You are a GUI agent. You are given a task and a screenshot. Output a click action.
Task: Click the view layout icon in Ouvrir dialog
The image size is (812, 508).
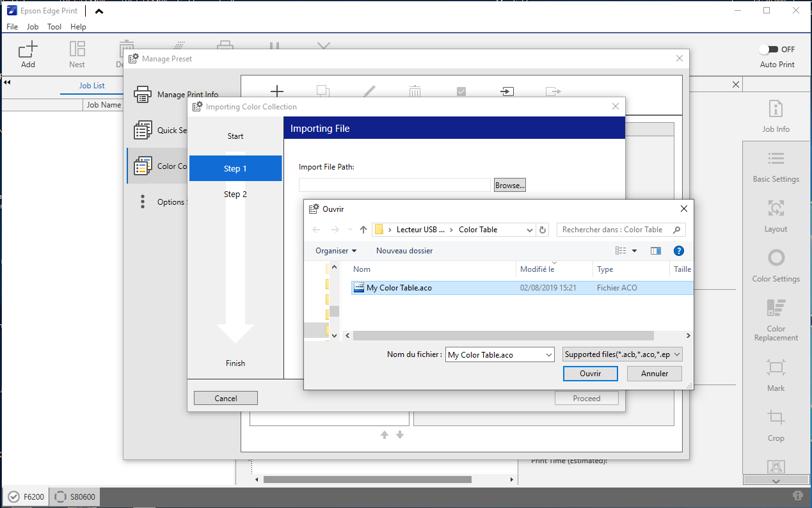[621, 251]
